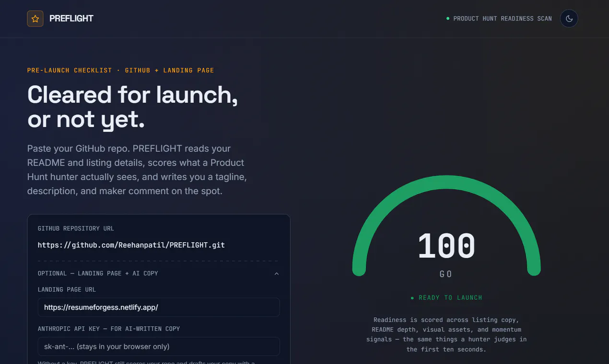Image resolution: width=609 pixels, height=364 pixels.
Task: Click the GO label under the score
Action: pyautogui.click(x=446, y=274)
